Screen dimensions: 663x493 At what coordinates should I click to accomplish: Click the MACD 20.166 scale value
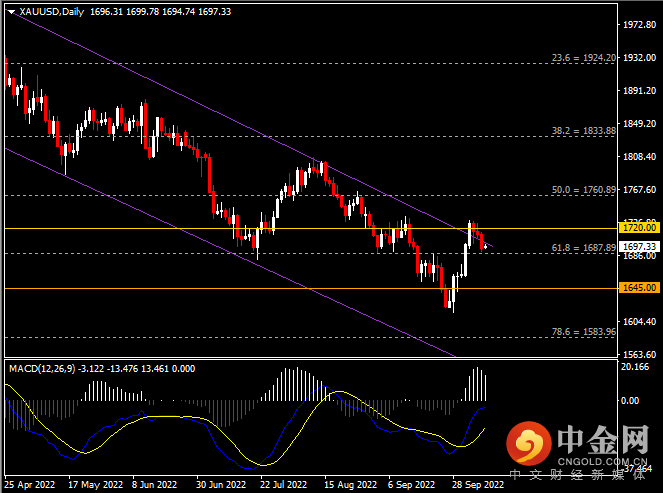(x=635, y=367)
